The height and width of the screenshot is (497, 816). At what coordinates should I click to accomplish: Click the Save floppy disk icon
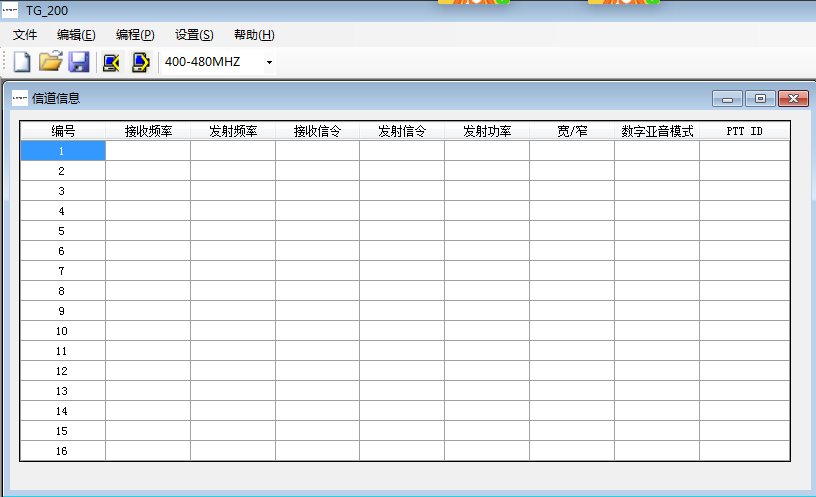pyautogui.click(x=79, y=62)
